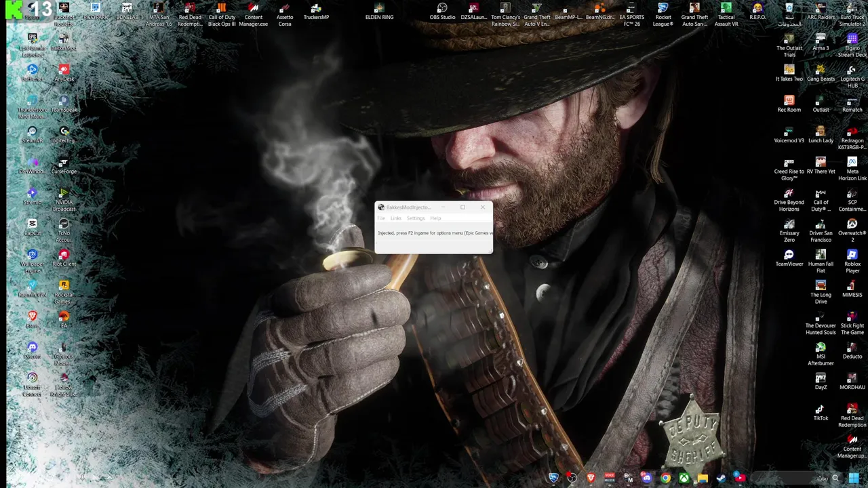This screenshot has width=868, height=488.
Task: Close the BakkesMod Injector window
Action: 483,207
